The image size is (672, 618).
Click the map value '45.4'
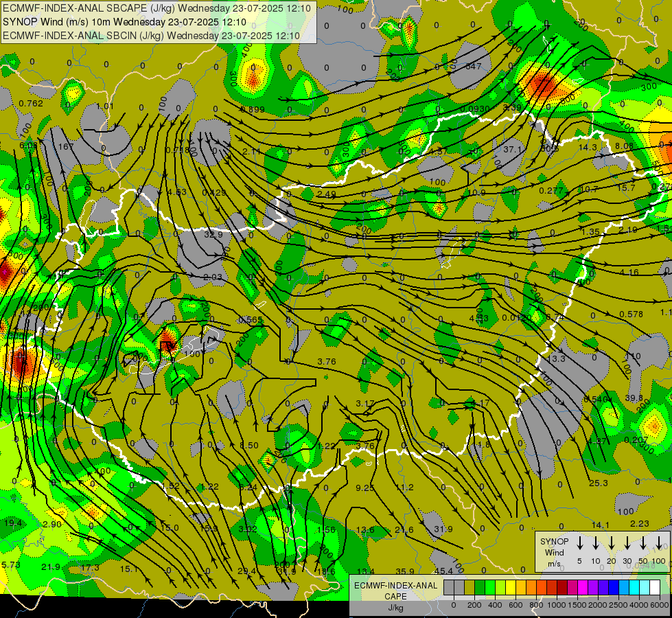443,571
